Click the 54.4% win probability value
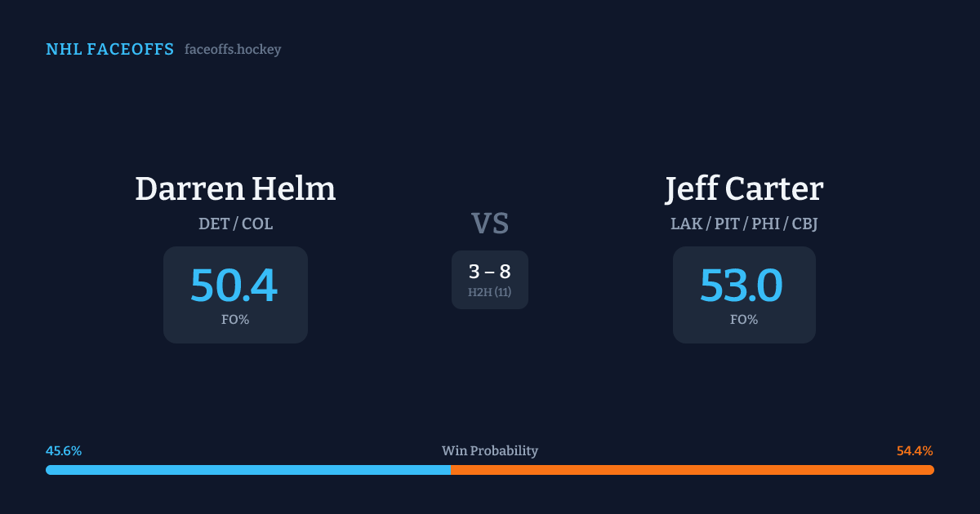 [915, 451]
